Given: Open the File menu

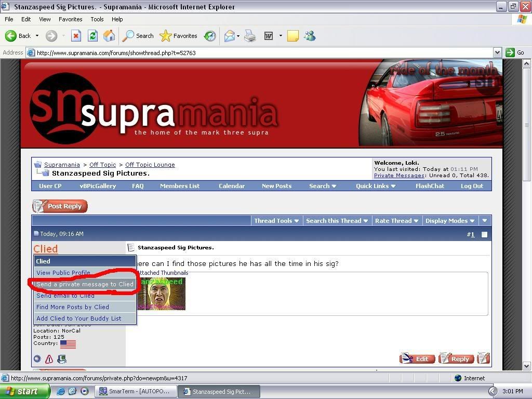Looking at the screenshot, I should click(x=9, y=19).
